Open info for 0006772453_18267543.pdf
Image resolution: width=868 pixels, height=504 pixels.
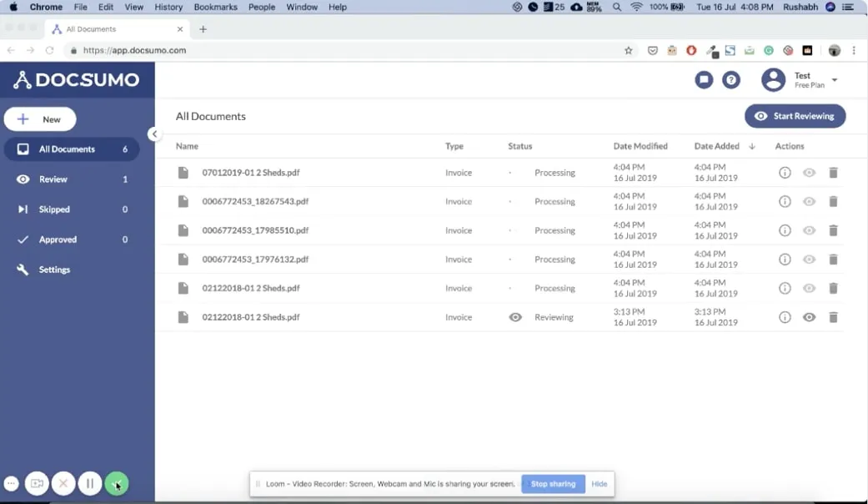pos(785,202)
